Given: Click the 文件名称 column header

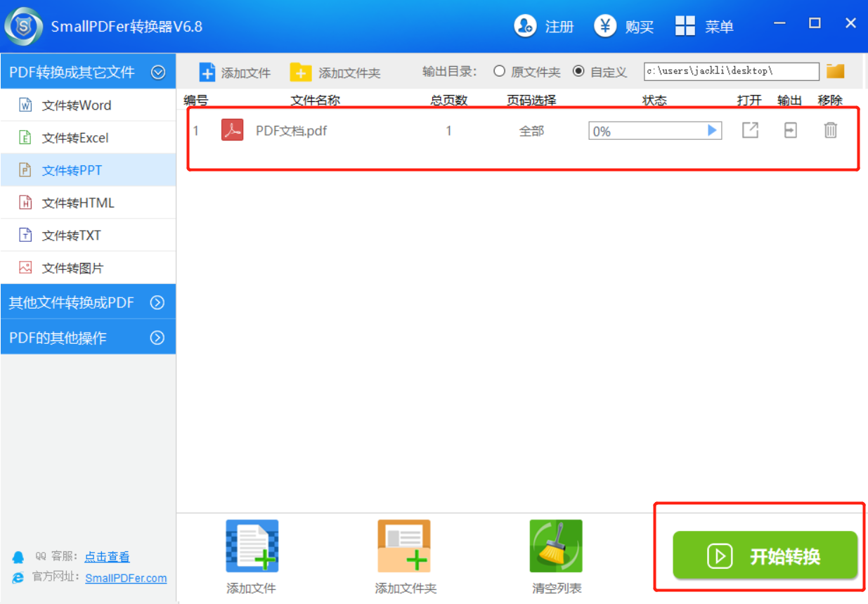Looking at the screenshot, I should point(316,101).
